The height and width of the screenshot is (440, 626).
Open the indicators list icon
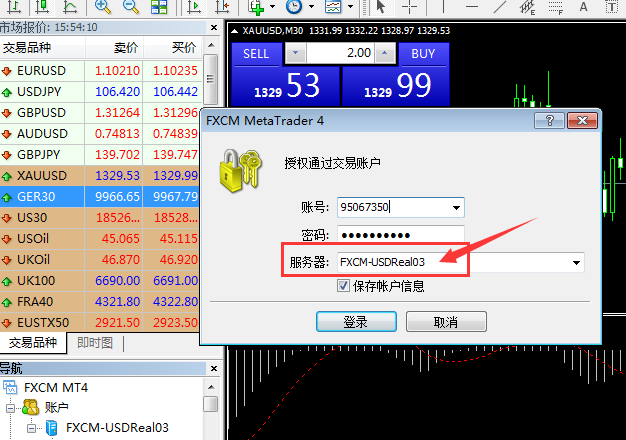click(x=256, y=7)
